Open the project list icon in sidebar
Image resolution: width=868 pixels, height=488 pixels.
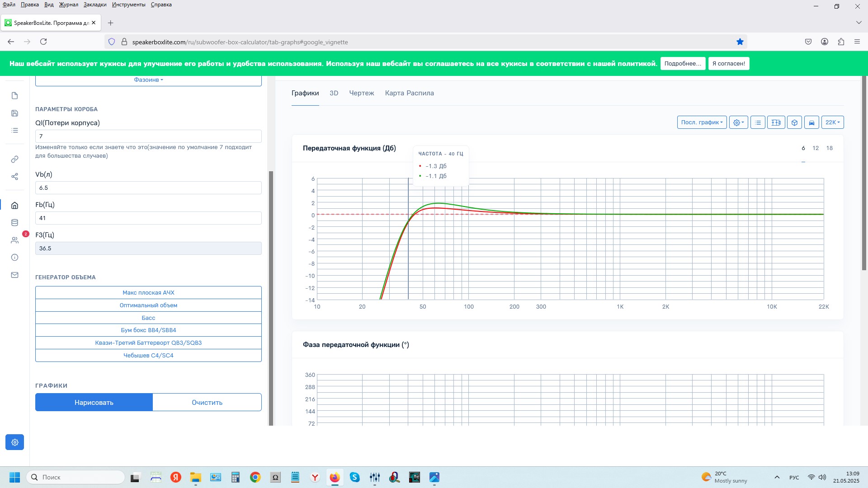coord(14,130)
